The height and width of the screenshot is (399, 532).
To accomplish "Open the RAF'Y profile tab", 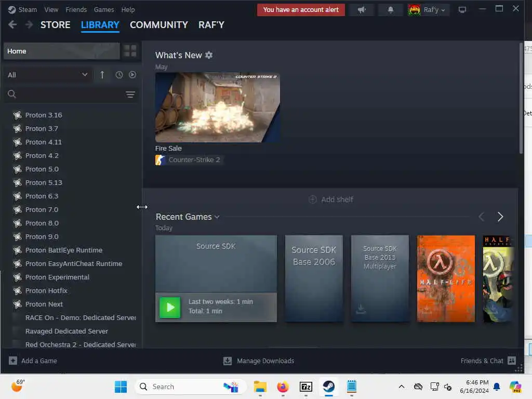I will point(211,25).
